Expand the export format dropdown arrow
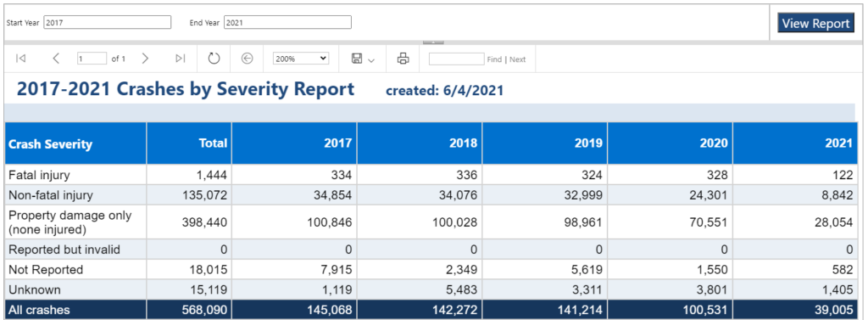The width and height of the screenshot is (868, 320). click(x=371, y=60)
